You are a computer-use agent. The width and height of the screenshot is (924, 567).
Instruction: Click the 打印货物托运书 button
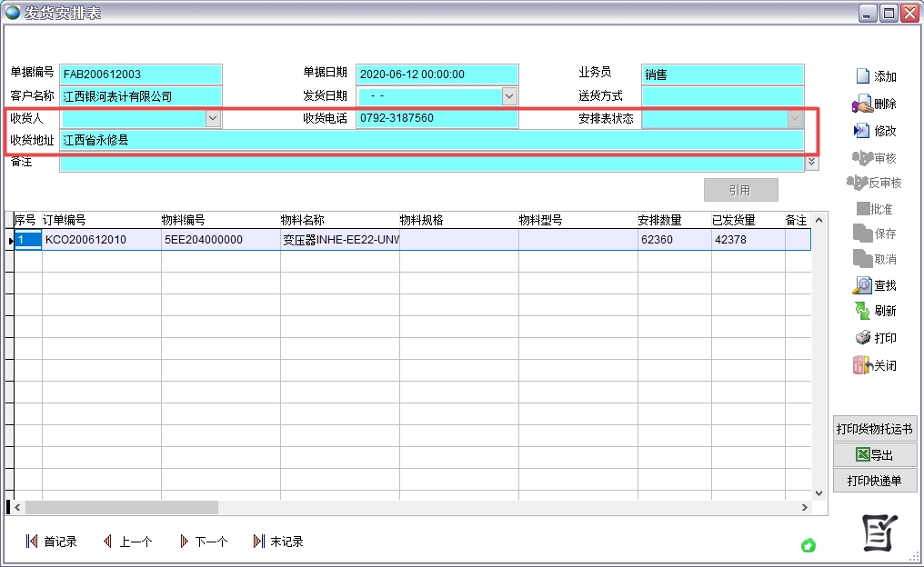[875, 429]
